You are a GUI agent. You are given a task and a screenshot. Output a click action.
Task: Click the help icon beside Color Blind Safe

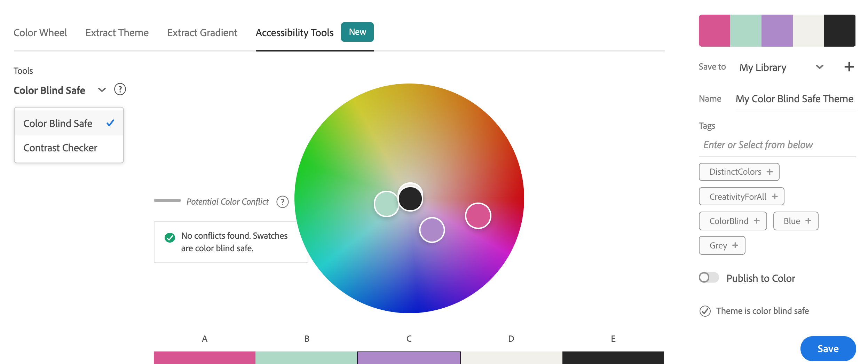click(120, 90)
